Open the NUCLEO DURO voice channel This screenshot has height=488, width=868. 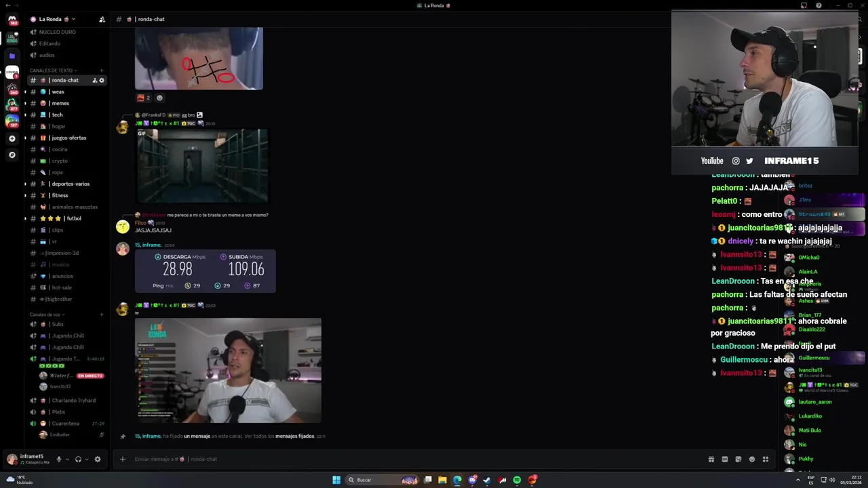pos(66,32)
